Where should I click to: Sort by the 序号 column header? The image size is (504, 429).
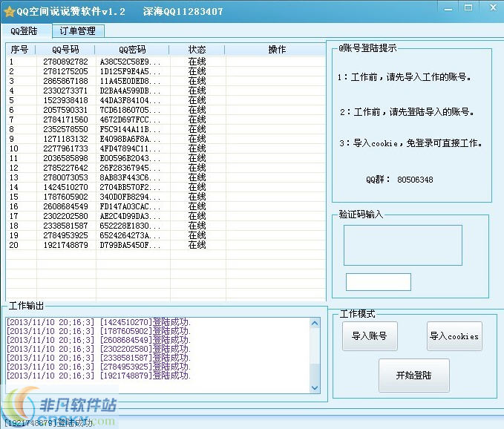click(x=20, y=50)
